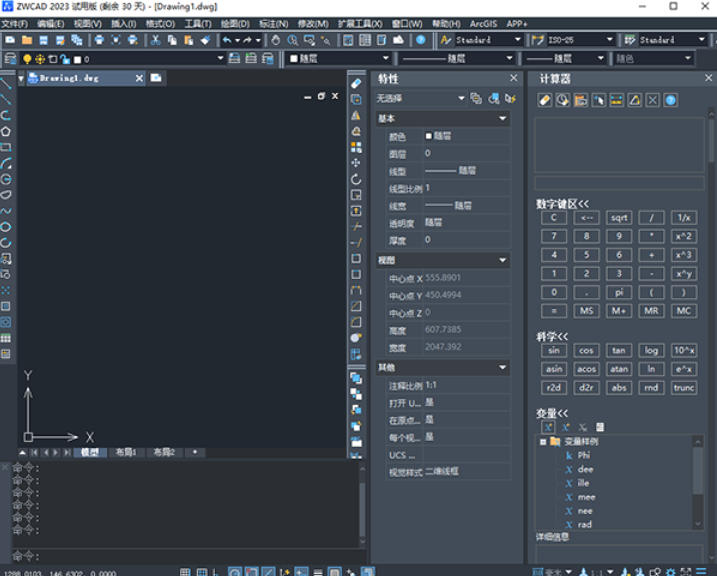717x576 pixels.
Task: Click the Help icon in calculator toolbar
Action: tap(671, 100)
